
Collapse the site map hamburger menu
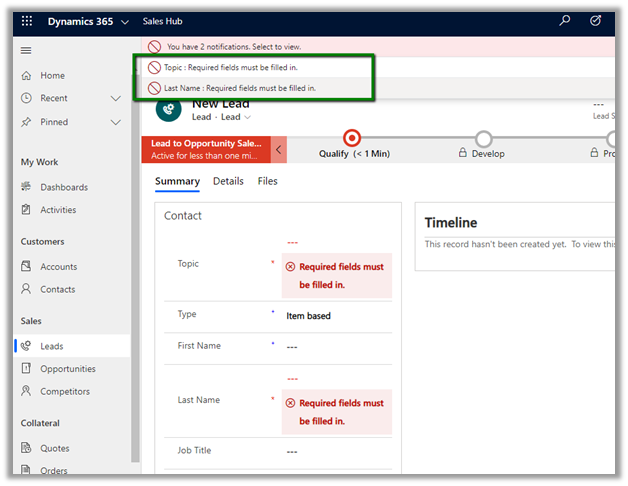[27, 50]
